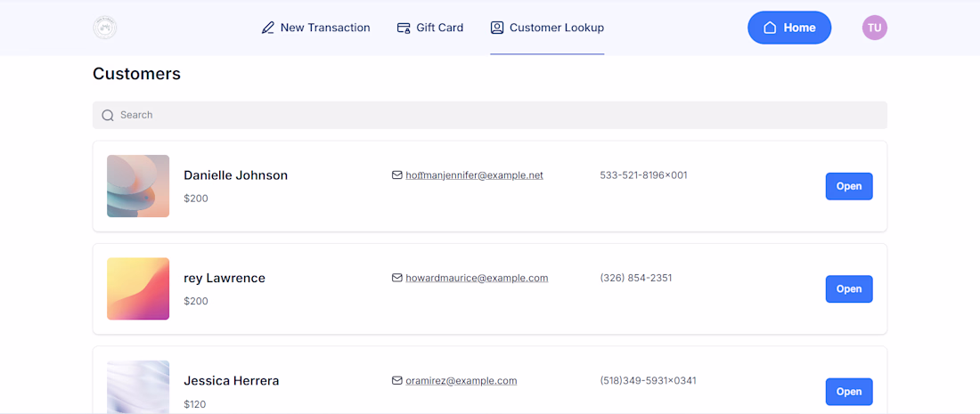Open rey Lawrence's customer record

click(848, 288)
